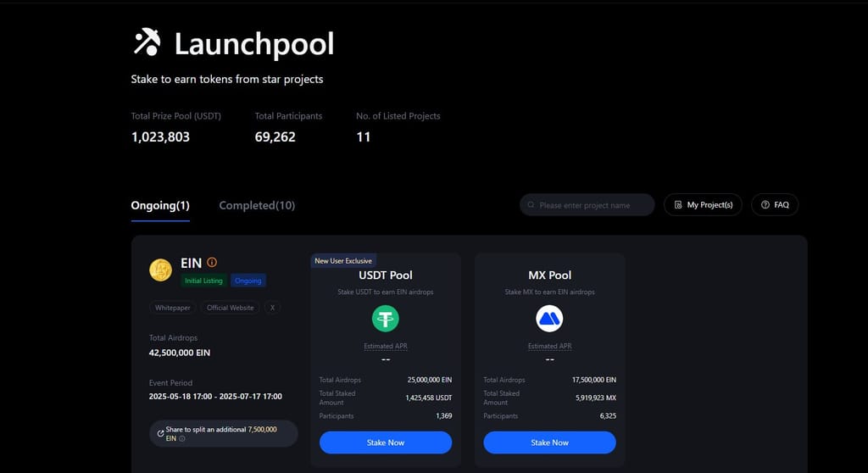The width and height of the screenshot is (868, 473).
Task: Click the USDT Pool title
Action: [386, 275]
